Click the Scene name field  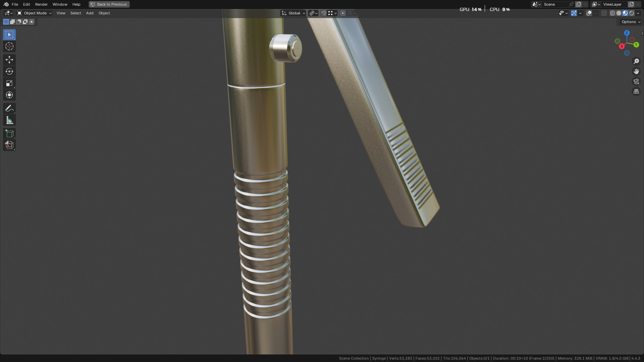pyautogui.click(x=555, y=4)
